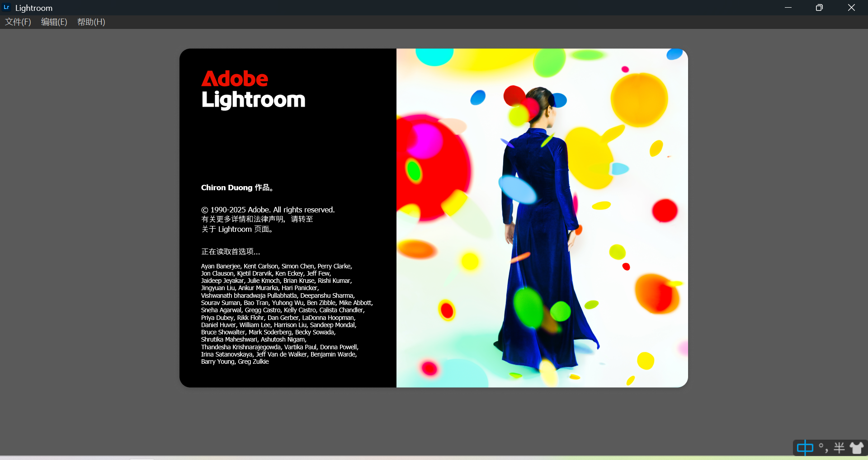Click the 1990-2025 Adobe copyright line
The height and width of the screenshot is (460, 868).
268,210
